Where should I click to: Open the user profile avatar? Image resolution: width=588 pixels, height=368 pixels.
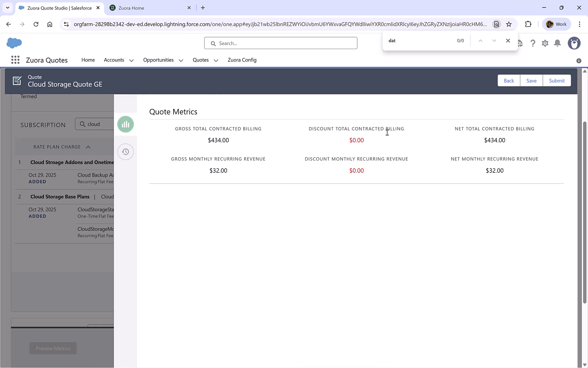(574, 43)
